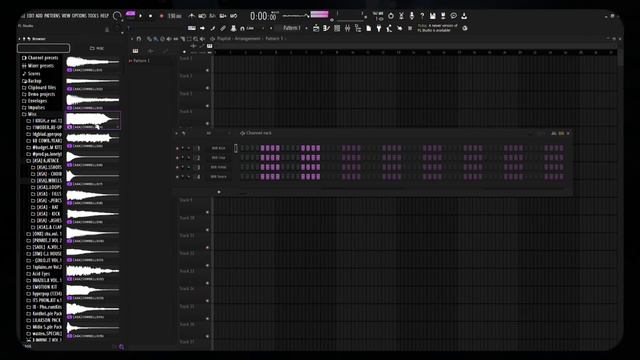Open the EDIT menu

tap(30, 16)
